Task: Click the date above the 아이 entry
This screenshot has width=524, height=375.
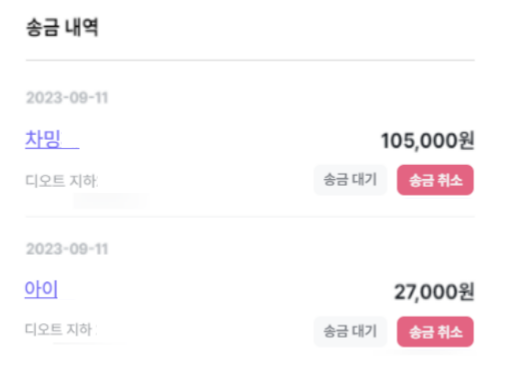Action: click(67, 249)
